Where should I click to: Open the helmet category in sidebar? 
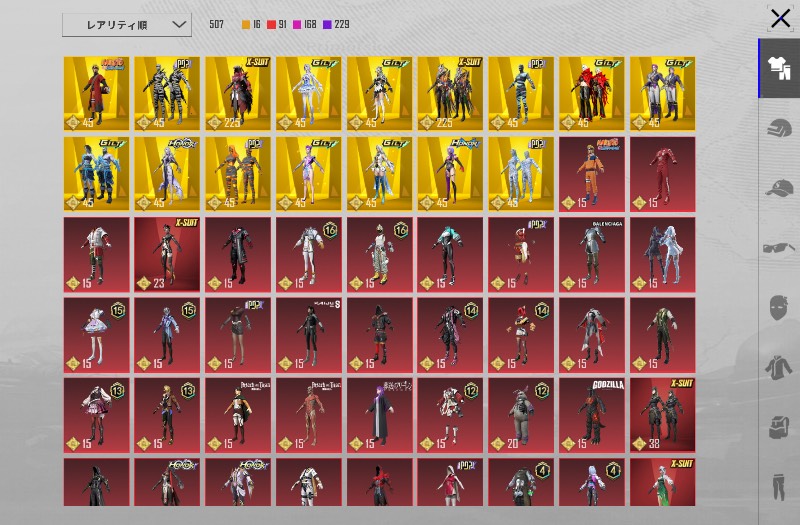tap(779, 128)
